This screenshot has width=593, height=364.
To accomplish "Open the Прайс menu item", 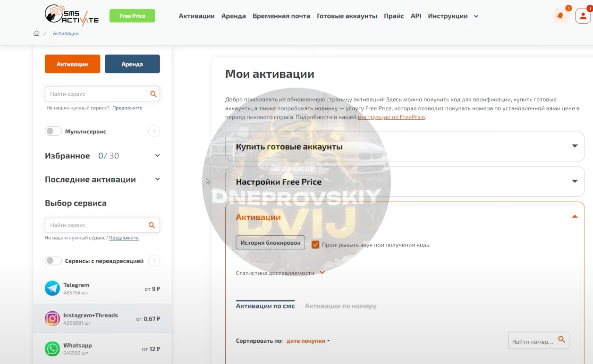I will coord(394,16).
